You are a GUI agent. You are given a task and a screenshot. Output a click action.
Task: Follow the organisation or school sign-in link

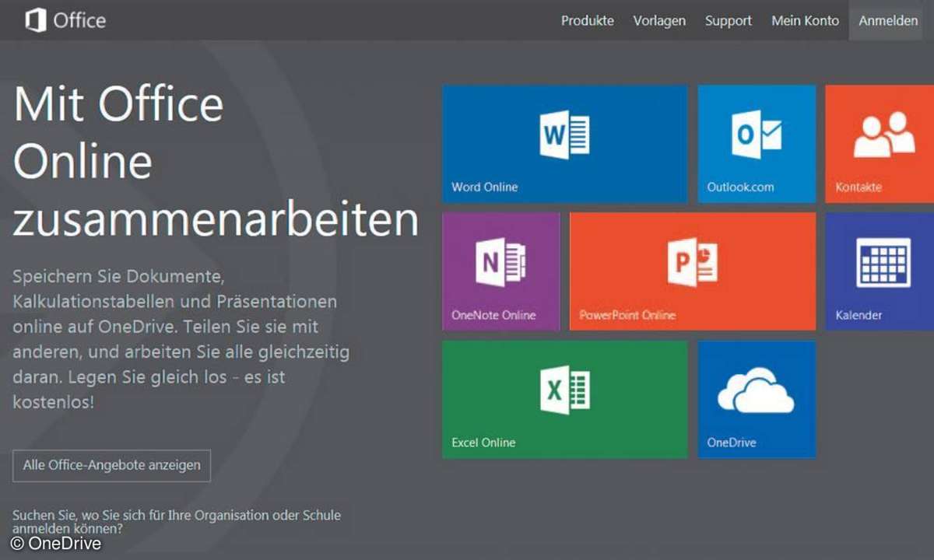point(177,522)
